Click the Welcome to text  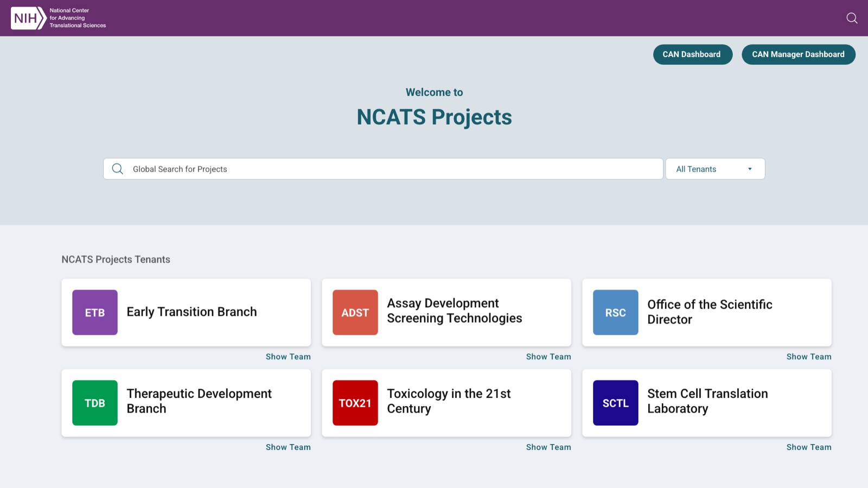click(434, 92)
